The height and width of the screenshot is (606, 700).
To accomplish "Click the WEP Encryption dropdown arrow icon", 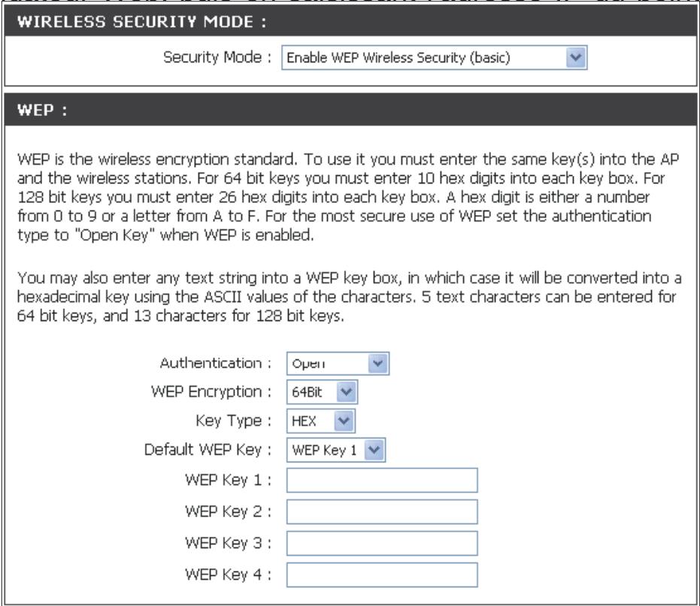I will click(x=346, y=392).
